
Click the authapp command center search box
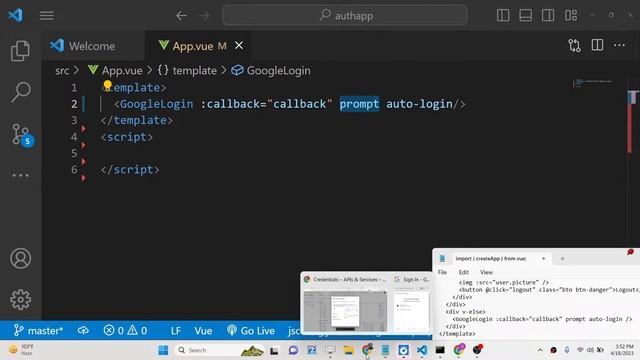click(x=344, y=16)
